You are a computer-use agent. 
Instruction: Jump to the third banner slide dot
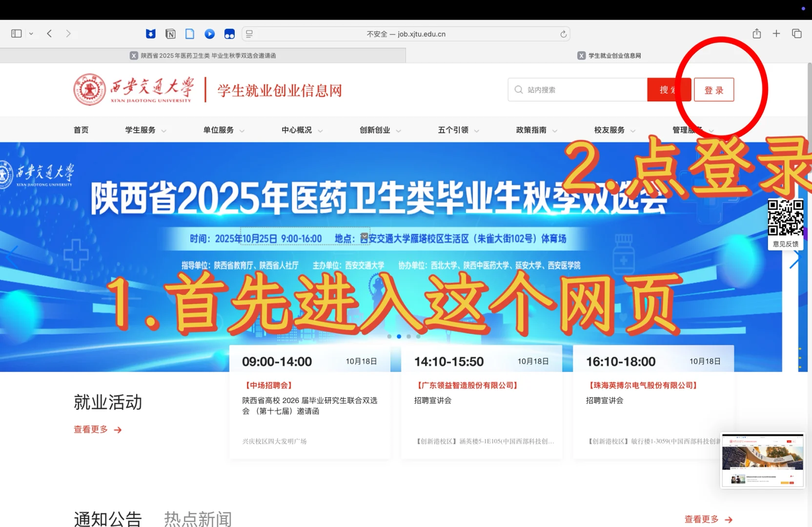pos(408,336)
